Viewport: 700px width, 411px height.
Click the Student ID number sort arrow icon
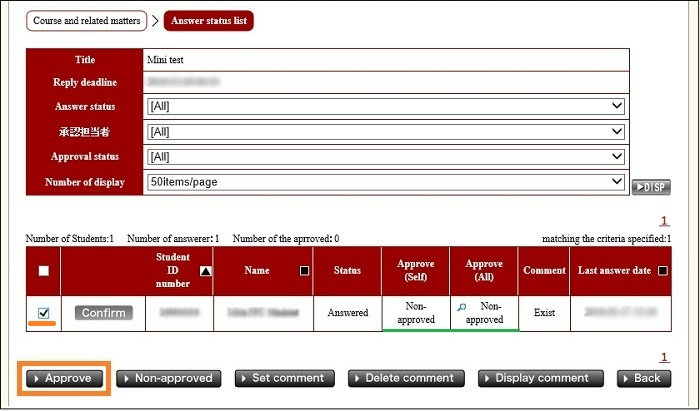[x=206, y=271]
